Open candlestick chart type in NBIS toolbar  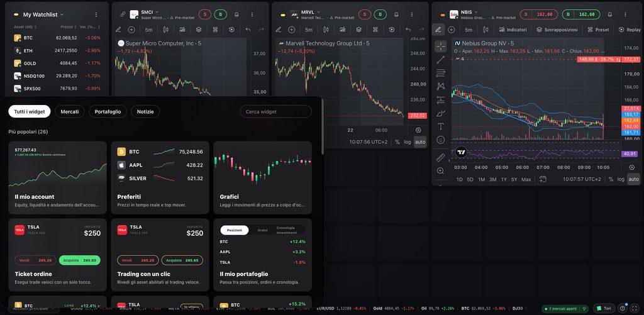[x=486, y=30]
